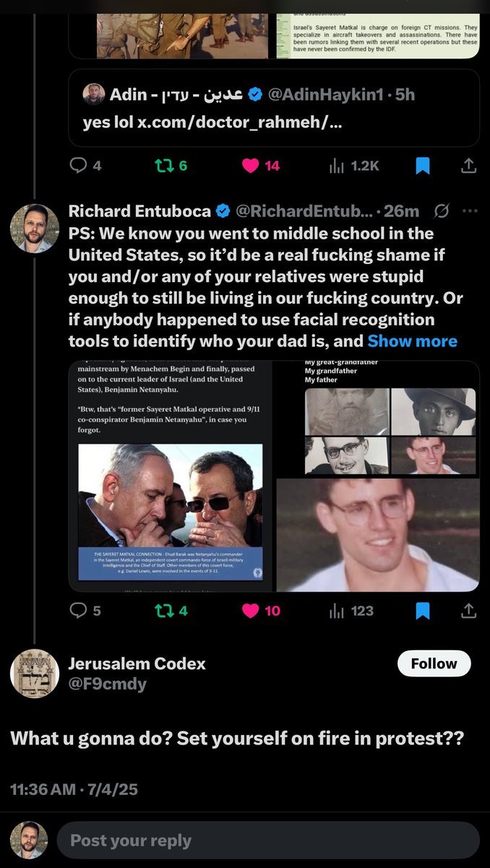This screenshot has width=490, height=868.
Task: Open the Netanyahu screenshot image
Action: tap(171, 476)
